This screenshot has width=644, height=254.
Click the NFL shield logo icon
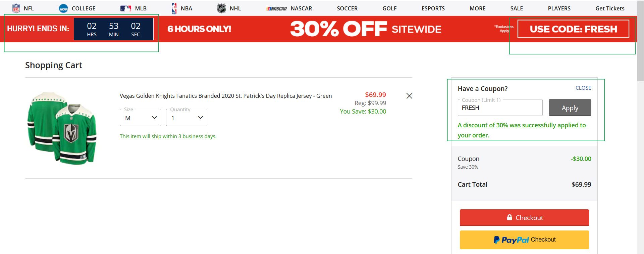pos(16,8)
